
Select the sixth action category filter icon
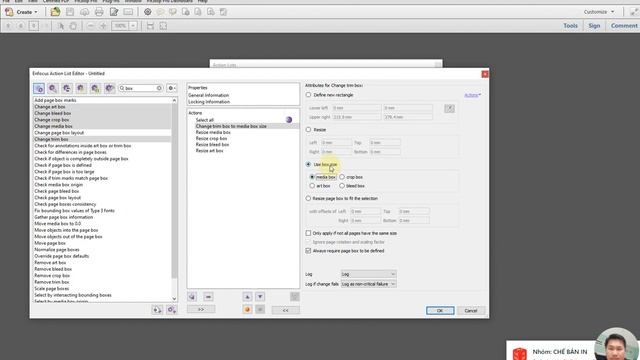110,88
